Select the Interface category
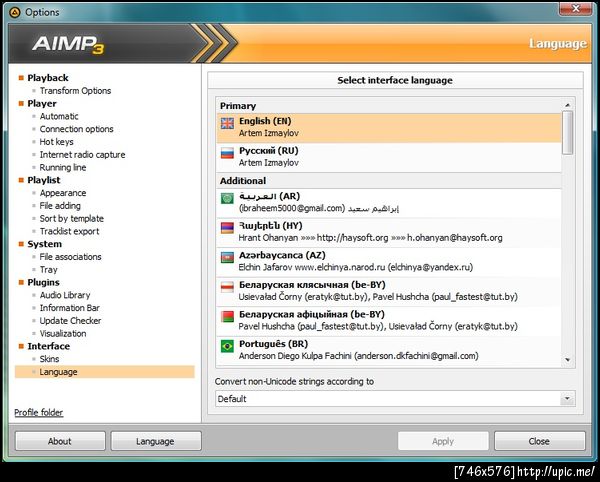The width and height of the screenshot is (600, 482). [49, 346]
